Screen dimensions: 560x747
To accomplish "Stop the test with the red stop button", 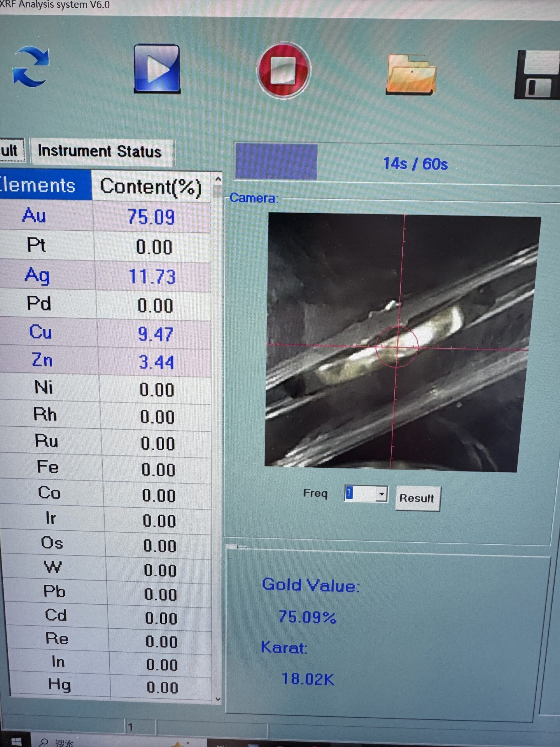I will click(x=284, y=70).
